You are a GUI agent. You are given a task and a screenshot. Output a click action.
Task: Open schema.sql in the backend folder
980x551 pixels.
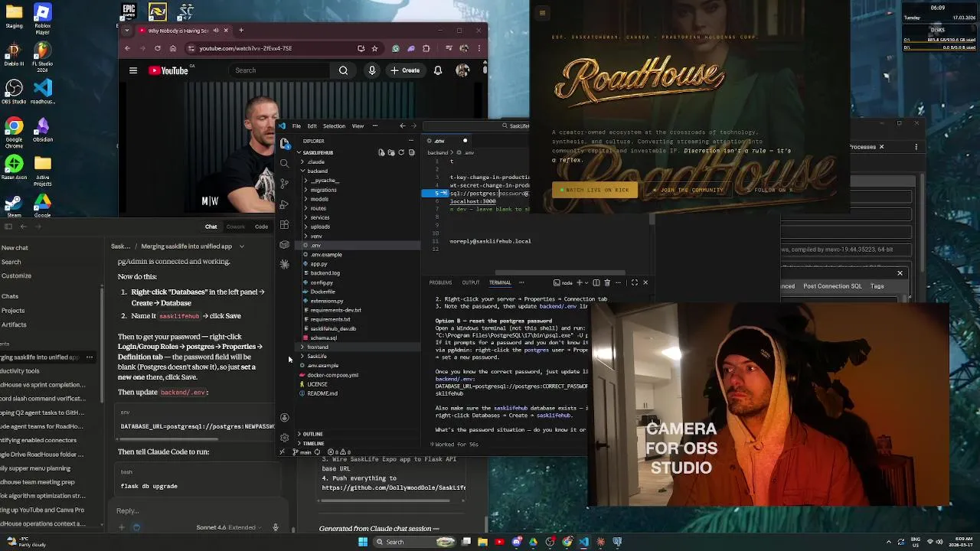(323, 337)
